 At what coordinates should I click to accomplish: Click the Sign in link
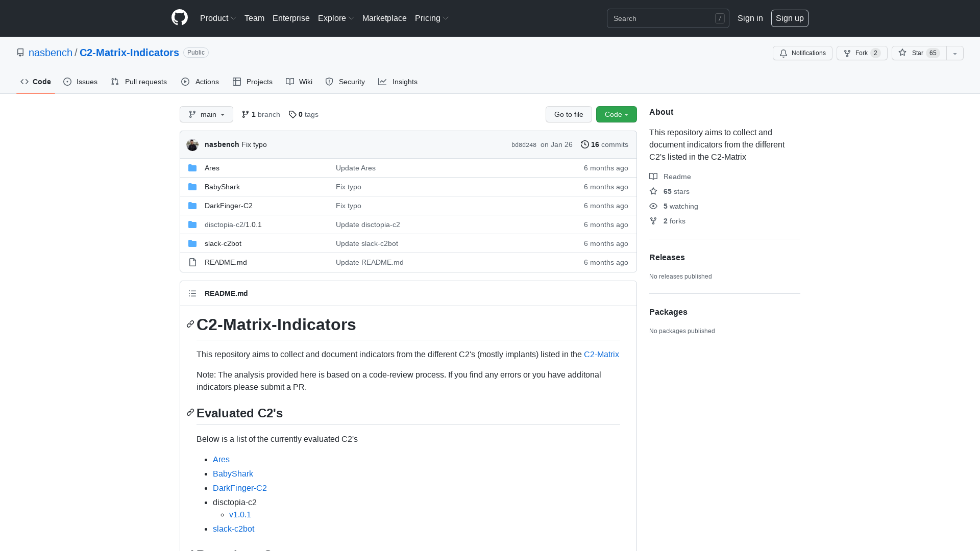click(750, 18)
